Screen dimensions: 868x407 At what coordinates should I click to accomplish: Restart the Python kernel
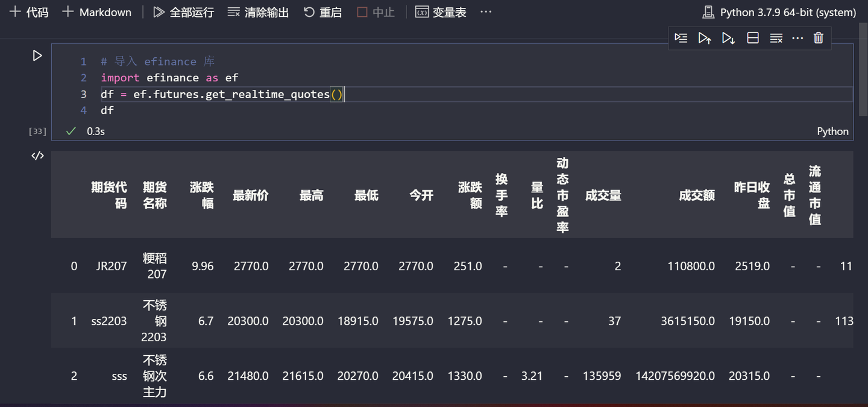(x=322, y=11)
